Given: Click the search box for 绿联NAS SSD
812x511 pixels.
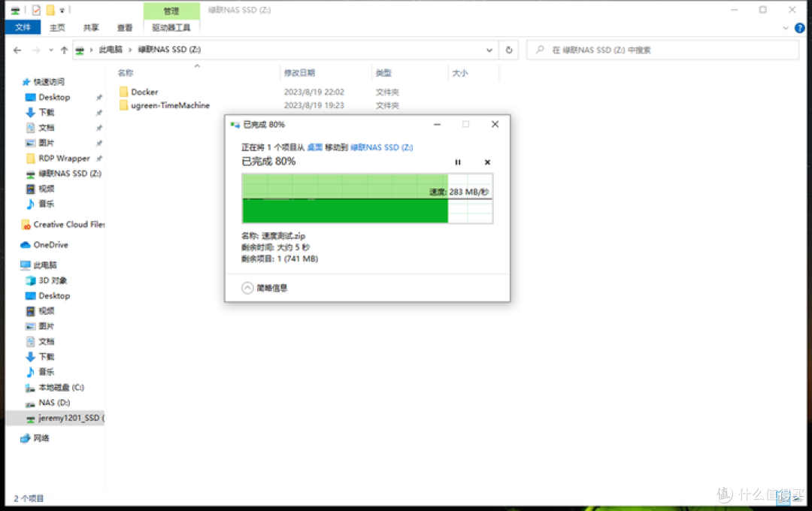Looking at the screenshot, I should [x=662, y=50].
